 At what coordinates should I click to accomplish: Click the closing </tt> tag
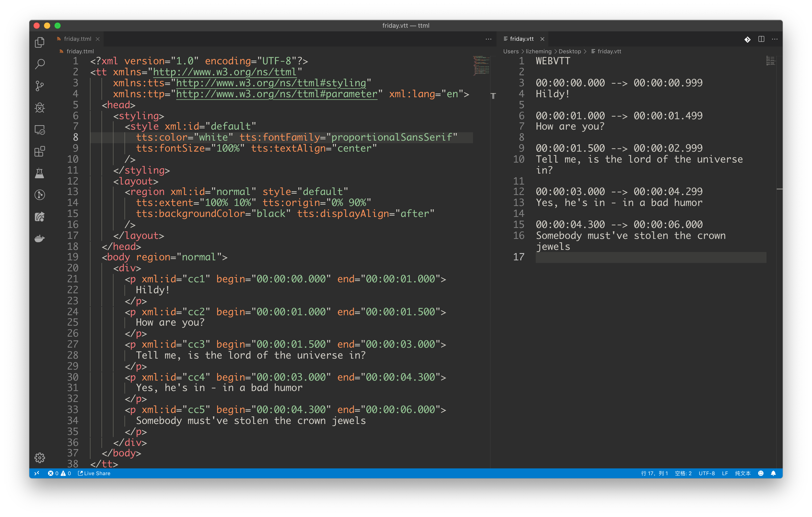click(x=104, y=464)
